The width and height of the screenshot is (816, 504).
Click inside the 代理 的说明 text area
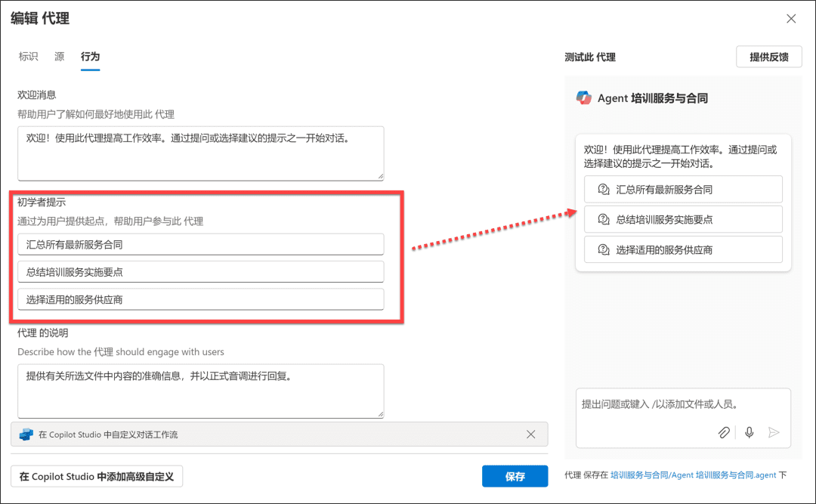click(201, 391)
